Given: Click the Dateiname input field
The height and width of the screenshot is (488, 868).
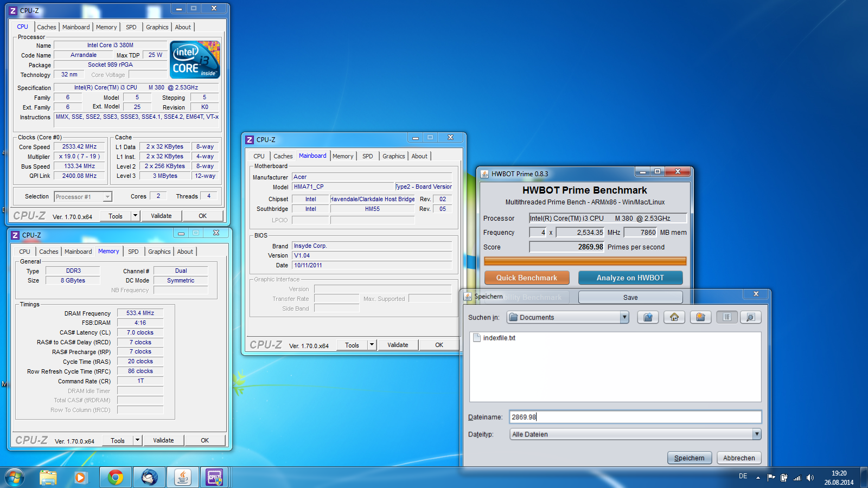Looking at the screenshot, I should pyautogui.click(x=635, y=417).
